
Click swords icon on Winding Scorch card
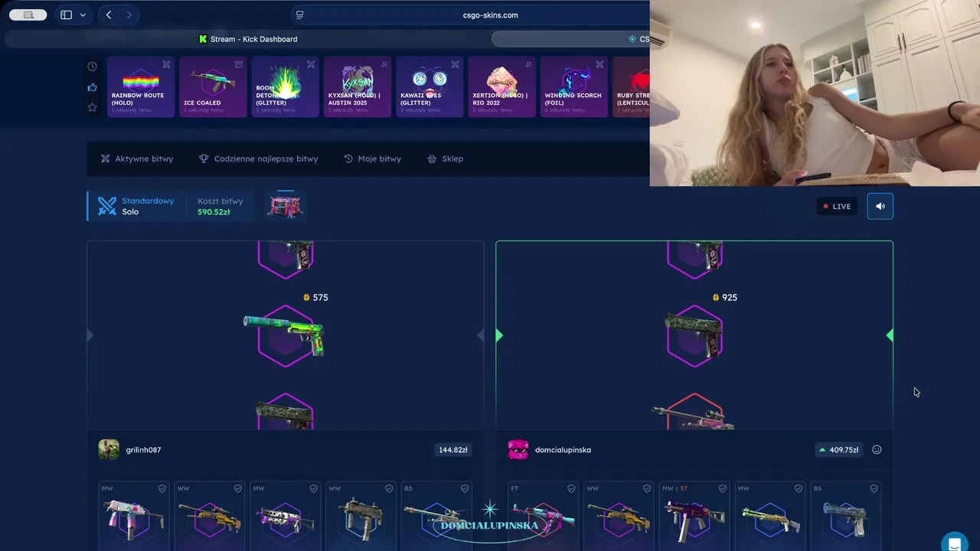pyautogui.click(x=599, y=64)
